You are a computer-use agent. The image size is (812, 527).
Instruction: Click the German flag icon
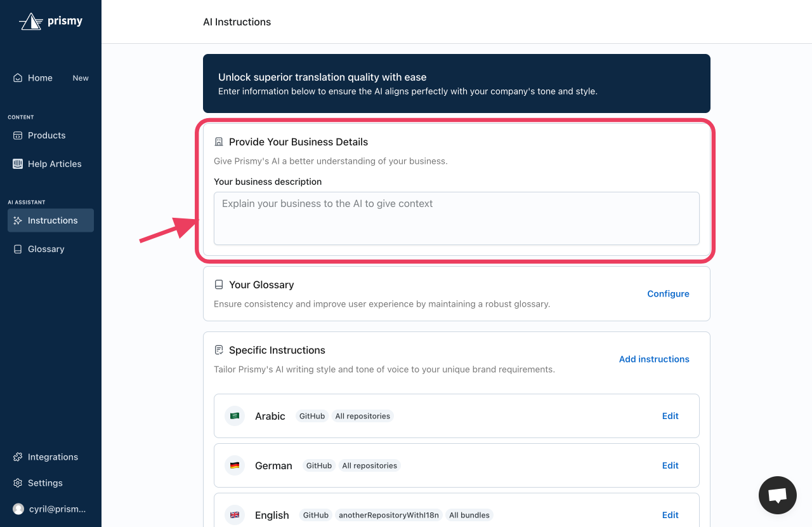(x=235, y=465)
